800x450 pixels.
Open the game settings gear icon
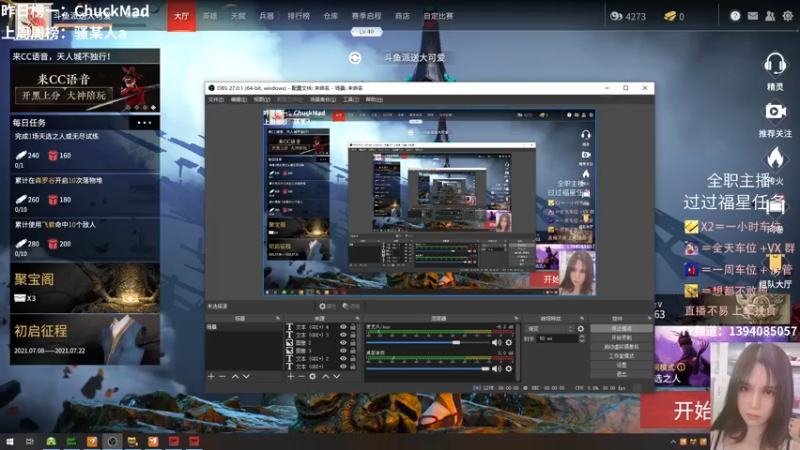(788, 16)
